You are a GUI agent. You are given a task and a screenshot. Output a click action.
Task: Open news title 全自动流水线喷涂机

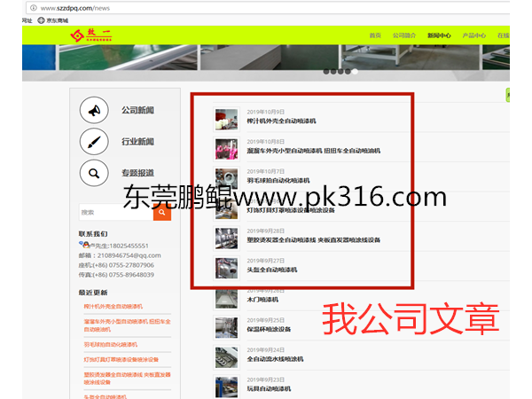coord(275,359)
